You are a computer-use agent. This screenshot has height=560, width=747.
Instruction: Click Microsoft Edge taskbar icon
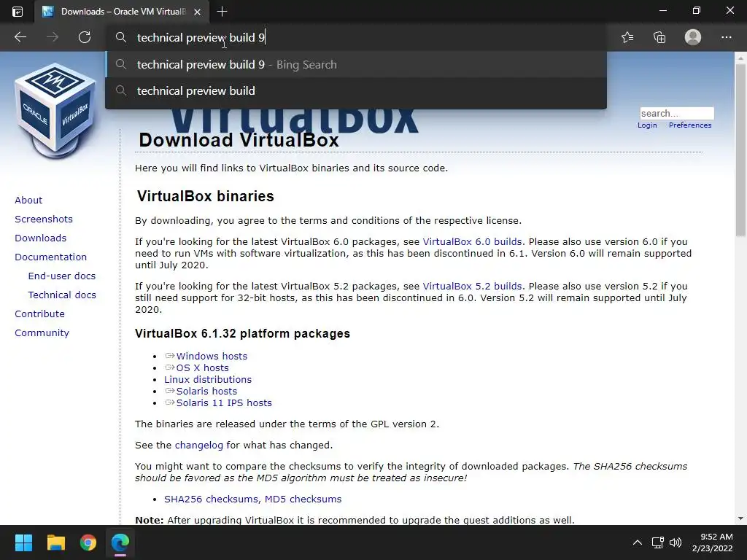click(x=120, y=542)
